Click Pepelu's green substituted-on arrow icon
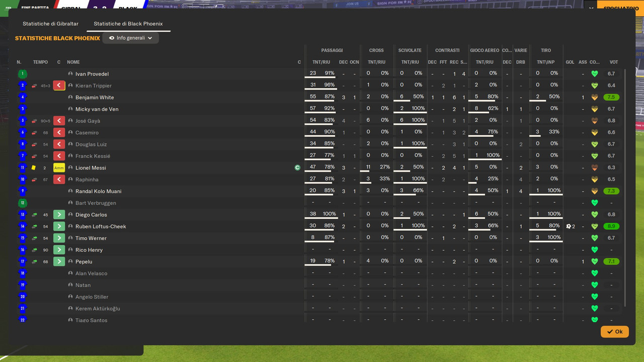 pos(59,261)
